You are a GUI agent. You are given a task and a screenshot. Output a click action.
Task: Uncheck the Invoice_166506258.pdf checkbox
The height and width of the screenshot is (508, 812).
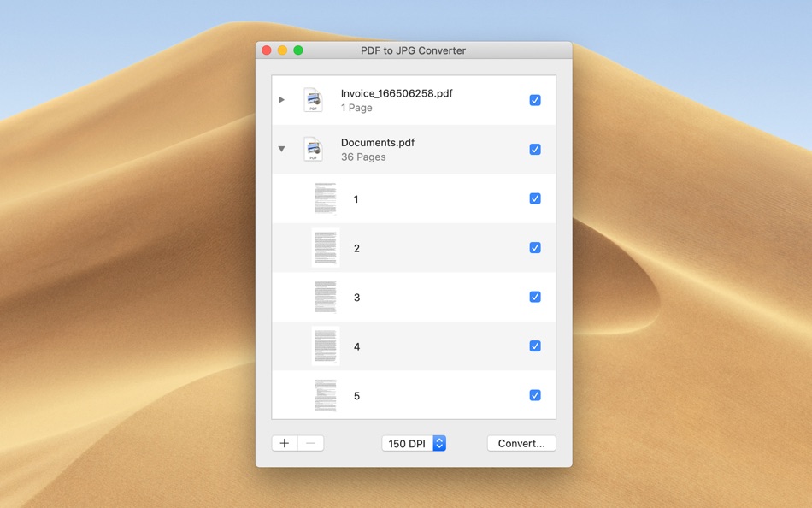point(535,100)
